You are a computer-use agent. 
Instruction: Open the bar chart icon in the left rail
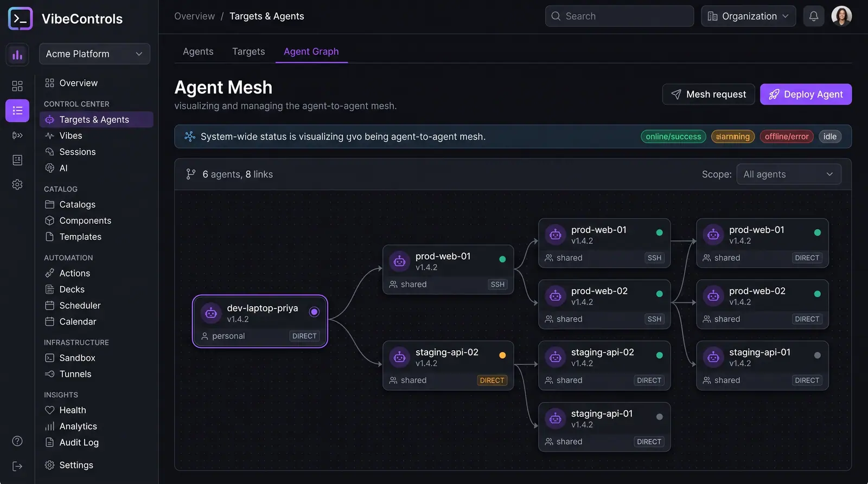(x=17, y=55)
